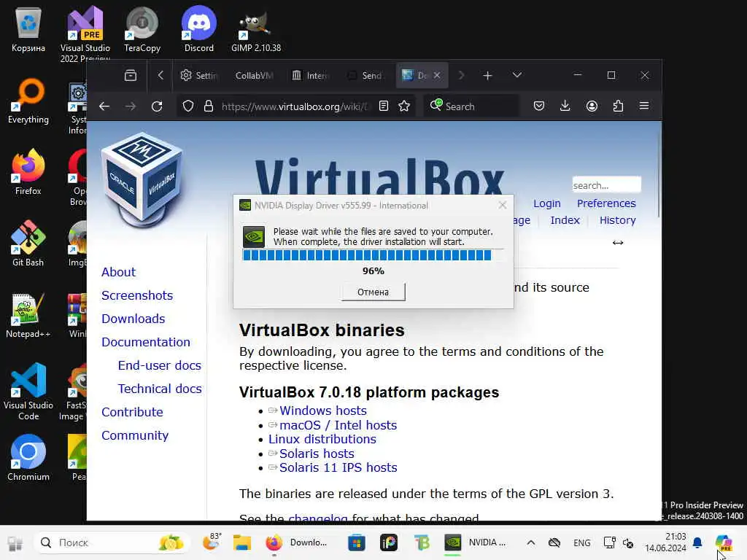
Task: Launch Firefox from the desktop shortcut
Action: pyautogui.click(x=28, y=172)
